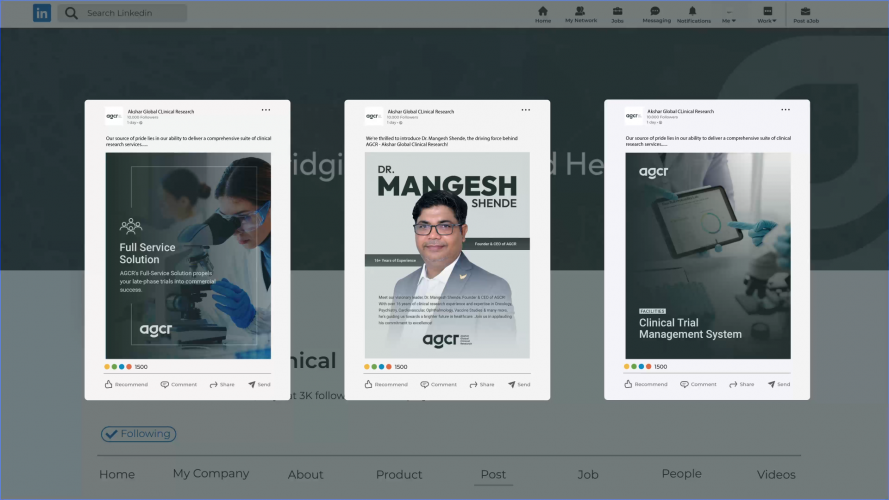The width and height of the screenshot is (889, 500).
Task: Click the agcr avatar on Mangesh Shende post
Action: click(x=374, y=116)
